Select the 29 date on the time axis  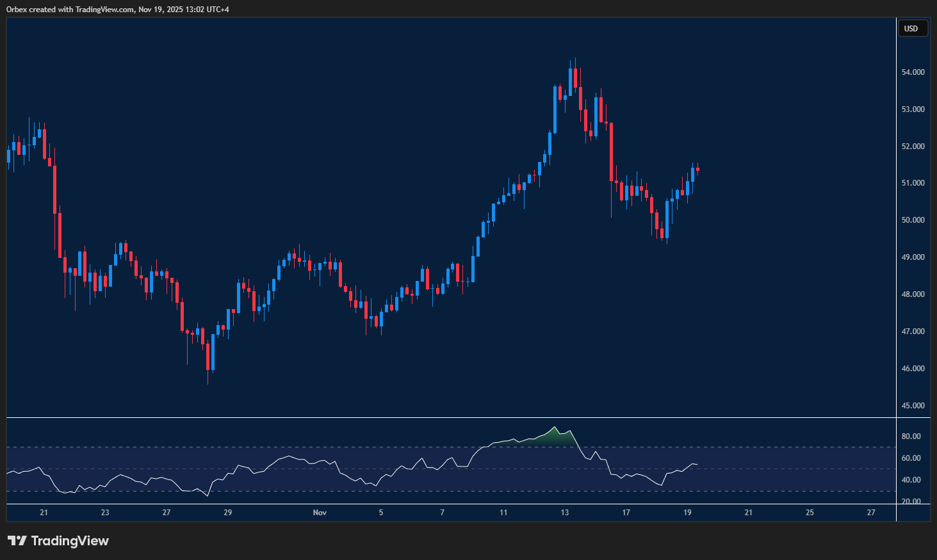tap(228, 513)
